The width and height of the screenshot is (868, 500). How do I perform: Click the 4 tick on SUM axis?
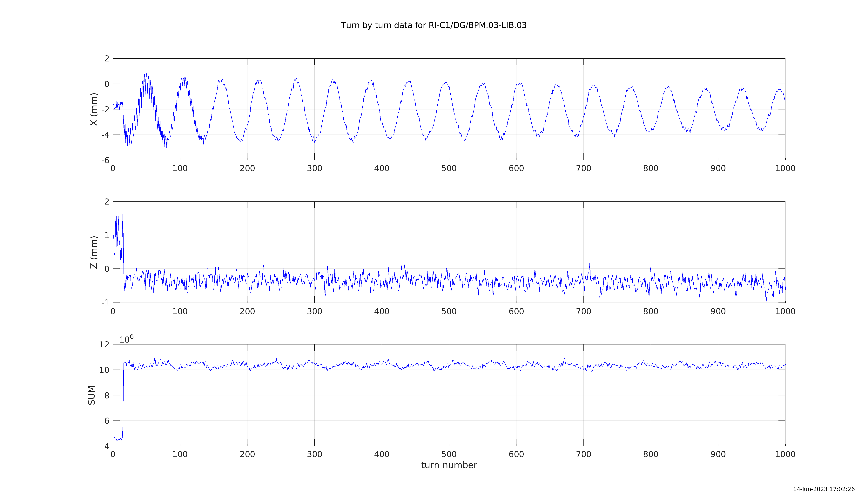click(x=107, y=446)
